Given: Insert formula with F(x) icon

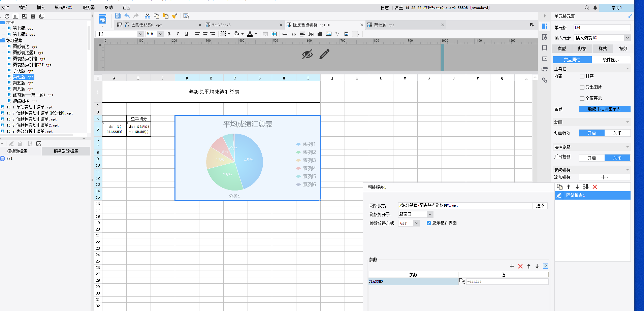Looking at the screenshot, I should pos(311,34).
